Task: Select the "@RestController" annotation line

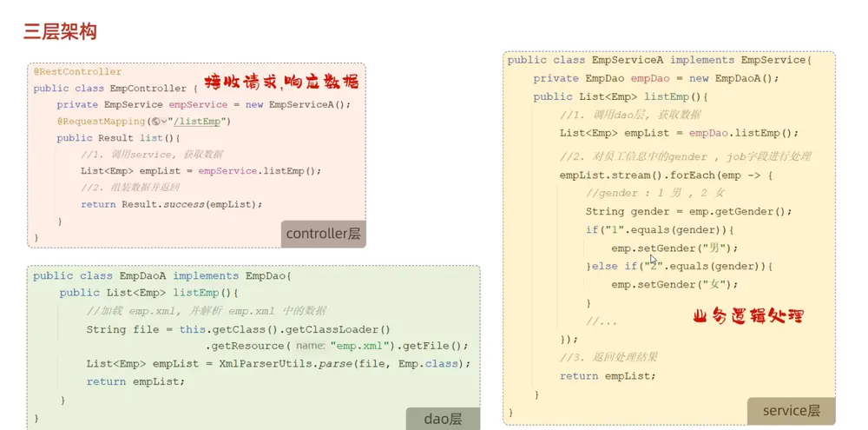Action: [x=77, y=72]
